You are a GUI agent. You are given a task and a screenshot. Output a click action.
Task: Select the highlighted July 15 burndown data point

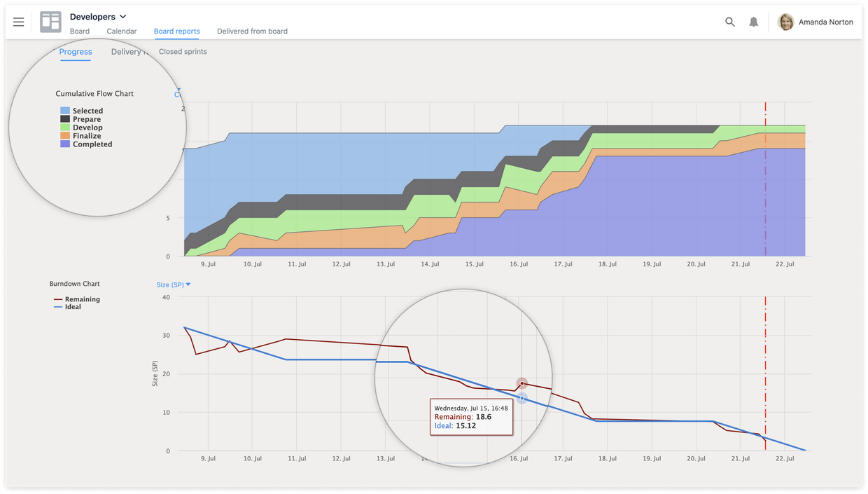[522, 384]
